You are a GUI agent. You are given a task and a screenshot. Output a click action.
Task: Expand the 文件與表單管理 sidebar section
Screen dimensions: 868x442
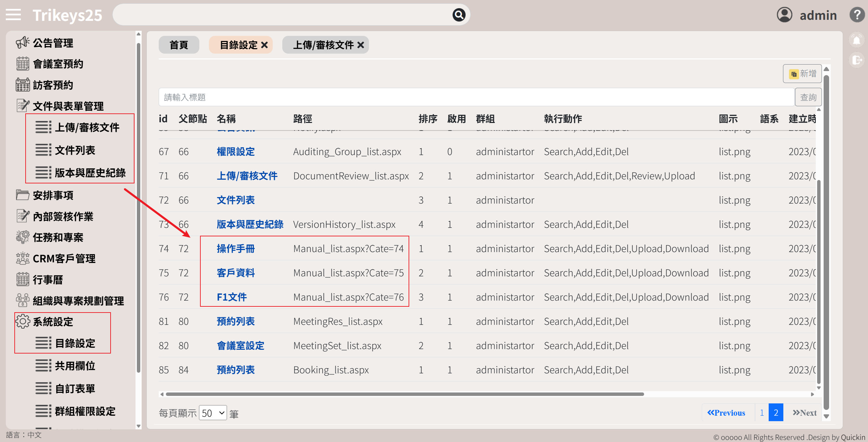(68, 106)
